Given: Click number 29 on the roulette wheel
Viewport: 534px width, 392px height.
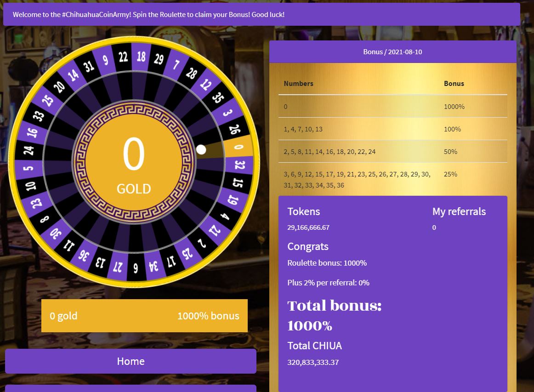Looking at the screenshot, I should point(159,59).
